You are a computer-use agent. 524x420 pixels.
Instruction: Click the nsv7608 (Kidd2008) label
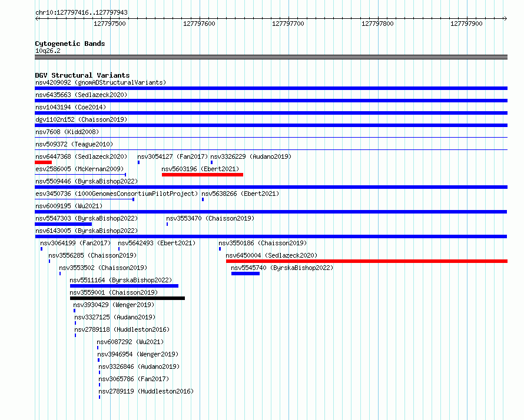(x=67, y=132)
